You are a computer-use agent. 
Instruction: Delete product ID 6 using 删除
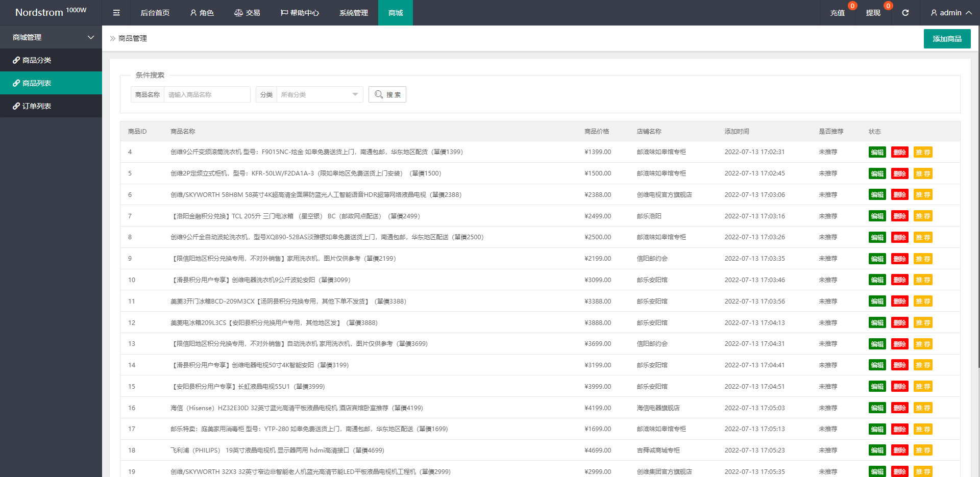pos(899,195)
